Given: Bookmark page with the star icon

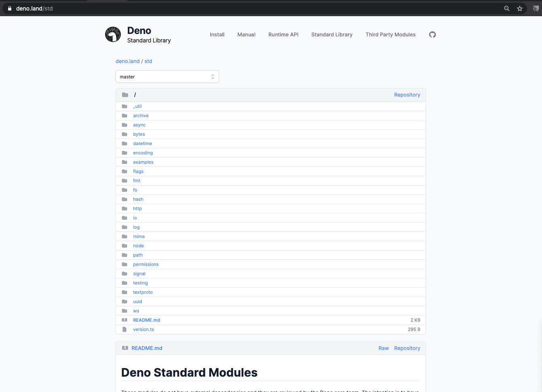Looking at the screenshot, I should pos(520,8).
